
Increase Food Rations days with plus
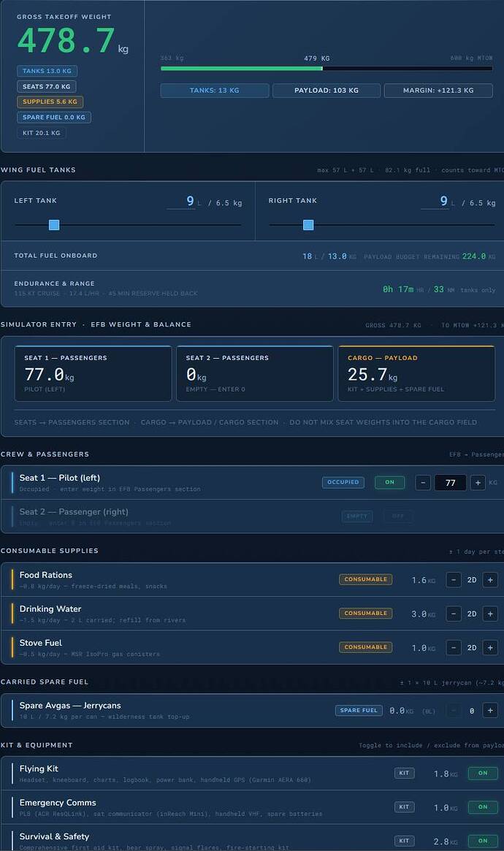[490, 580]
